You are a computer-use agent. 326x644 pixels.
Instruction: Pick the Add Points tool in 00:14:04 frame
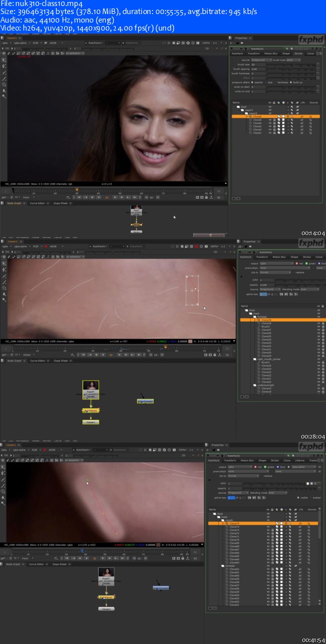4,66
